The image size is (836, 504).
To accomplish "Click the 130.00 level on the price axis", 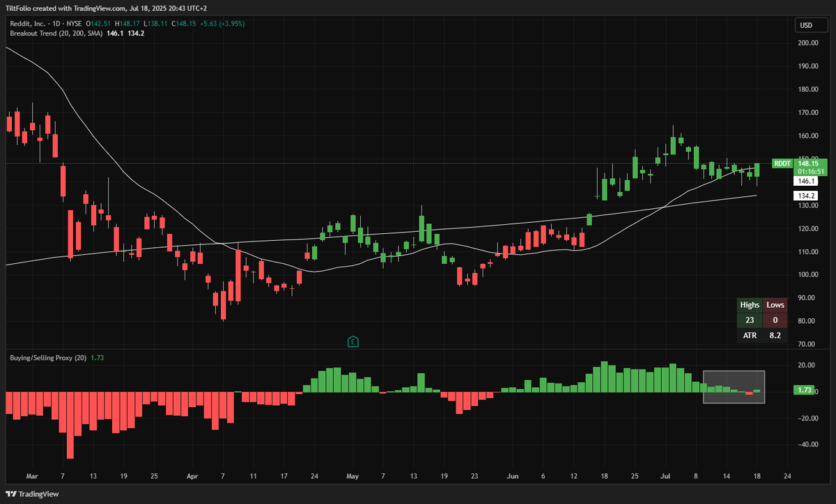I will [x=808, y=205].
